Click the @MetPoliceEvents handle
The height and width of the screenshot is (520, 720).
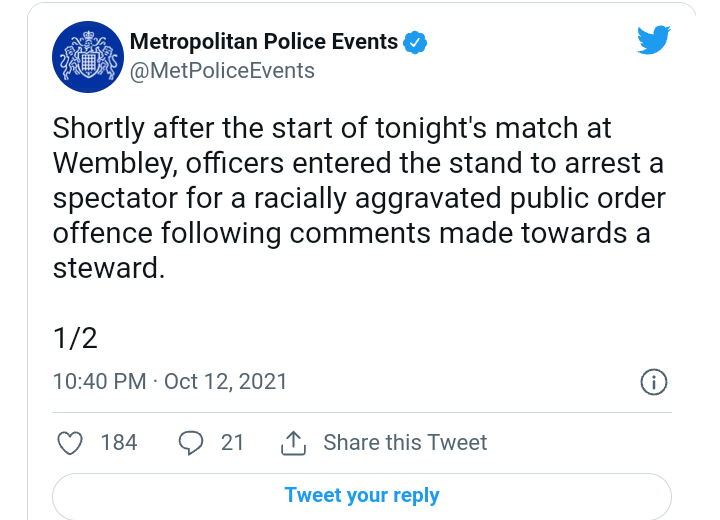point(222,71)
